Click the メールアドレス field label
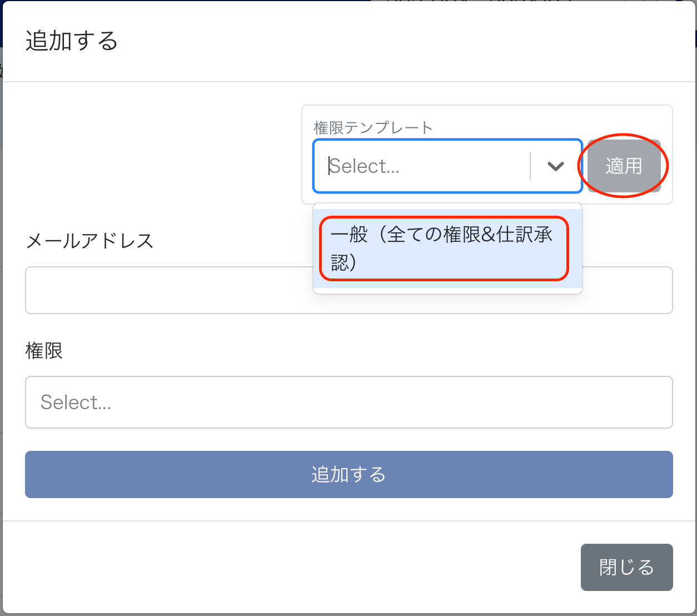Viewport: 697px width, 616px height. (89, 241)
